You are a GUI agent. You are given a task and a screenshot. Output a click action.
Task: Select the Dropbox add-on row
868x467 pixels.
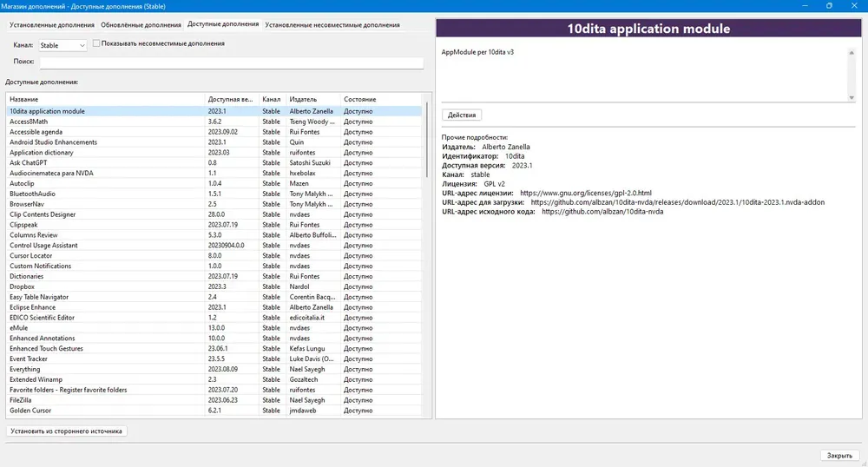click(x=214, y=286)
